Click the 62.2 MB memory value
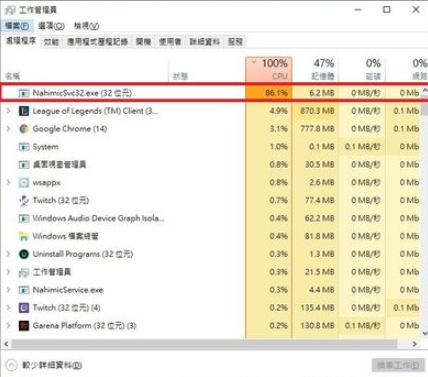The width and height of the screenshot is (428, 377). click(x=319, y=219)
